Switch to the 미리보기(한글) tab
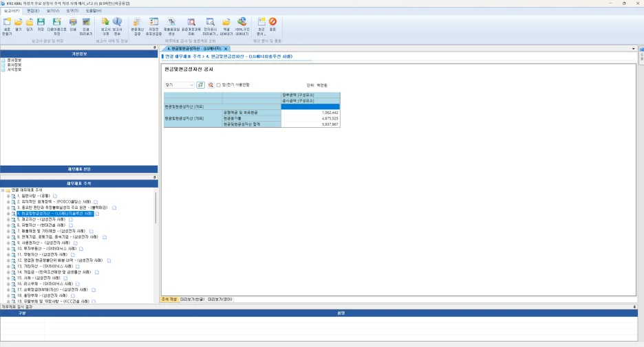This screenshot has width=644, height=347. coord(192,299)
